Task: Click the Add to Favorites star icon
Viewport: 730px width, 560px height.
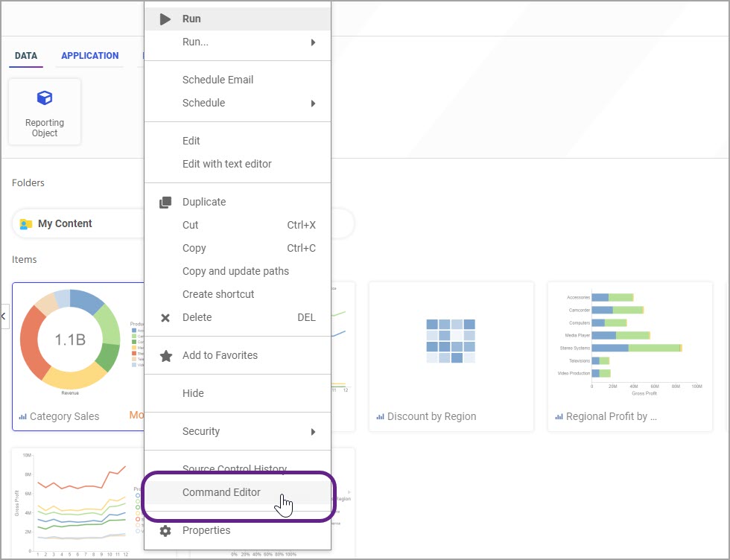Action: (166, 356)
